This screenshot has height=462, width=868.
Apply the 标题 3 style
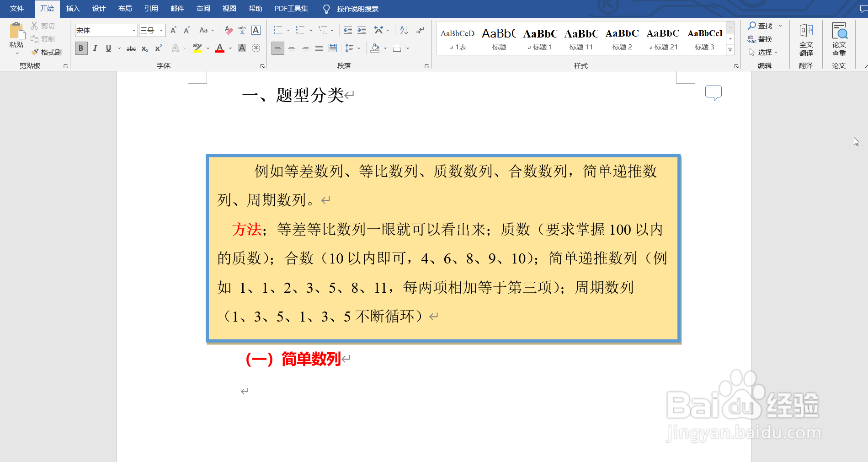(x=704, y=39)
